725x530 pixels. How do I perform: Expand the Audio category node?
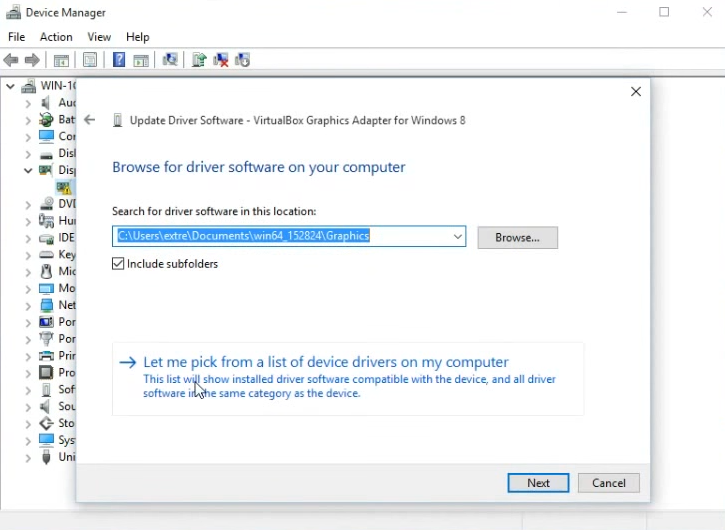click(28, 103)
